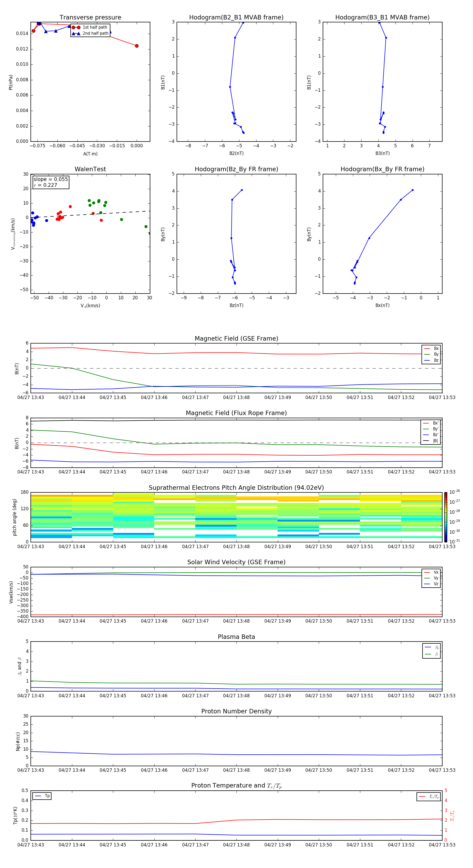Screen dimensions: 473x868
Task: Click the Vz legend entry in velocity panel
Action: coord(431,584)
